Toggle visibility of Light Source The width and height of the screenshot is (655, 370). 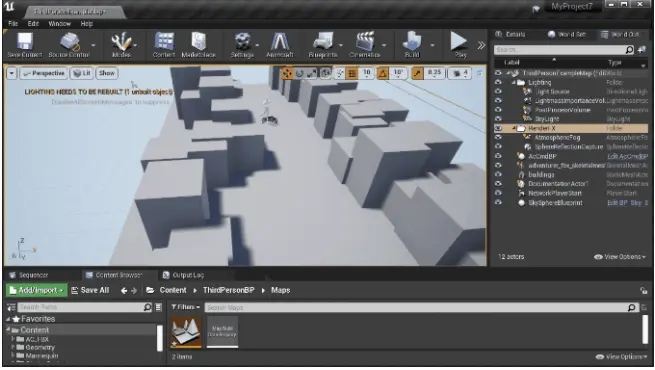pos(498,92)
